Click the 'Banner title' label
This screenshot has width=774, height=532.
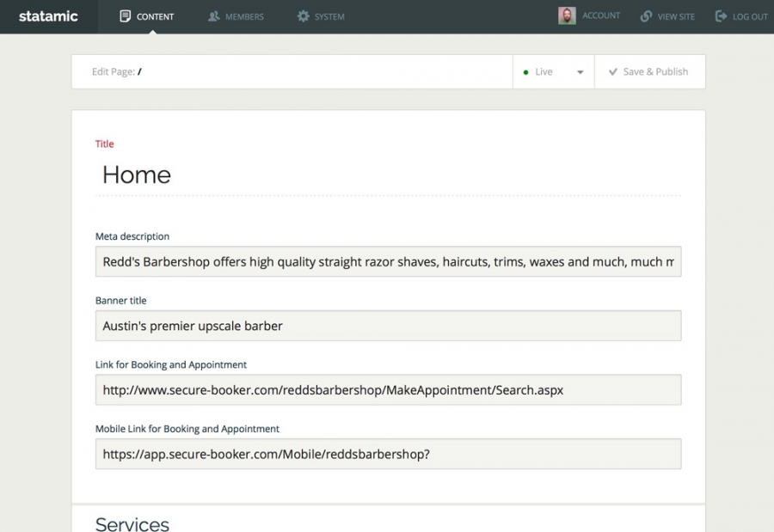(x=121, y=301)
